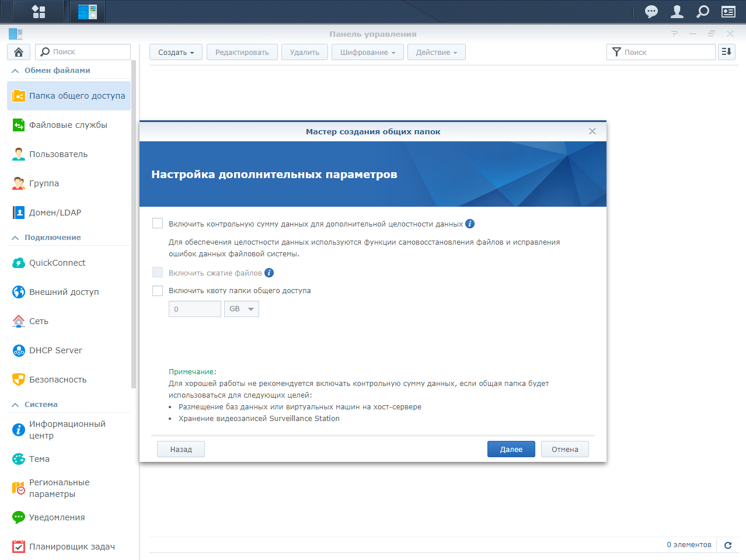The height and width of the screenshot is (560, 746).
Task: Click Отмена in the wizard
Action: pos(565,449)
